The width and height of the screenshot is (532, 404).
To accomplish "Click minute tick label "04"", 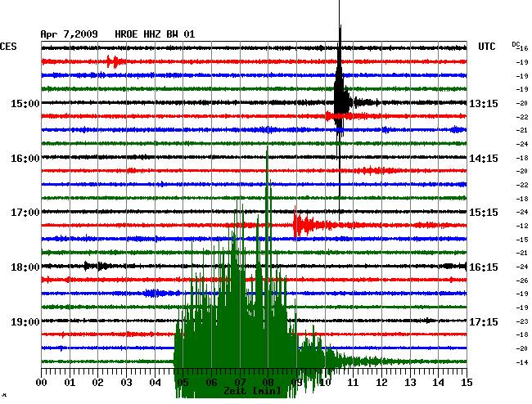I will click(x=155, y=383).
